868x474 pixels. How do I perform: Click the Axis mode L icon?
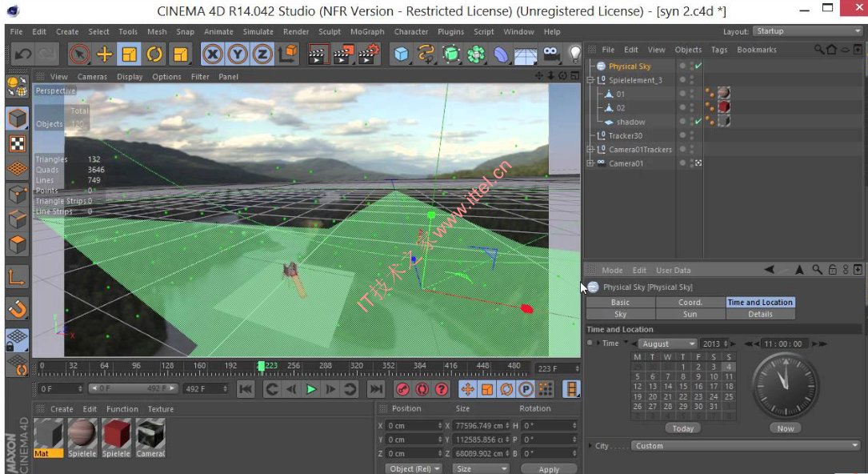[17, 277]
